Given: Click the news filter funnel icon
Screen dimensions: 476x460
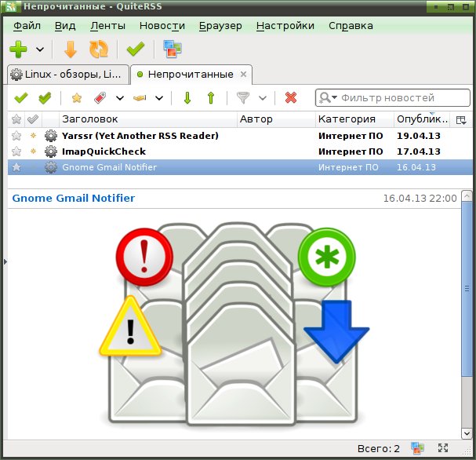Looking at the screenshot, I should point(243,98).
